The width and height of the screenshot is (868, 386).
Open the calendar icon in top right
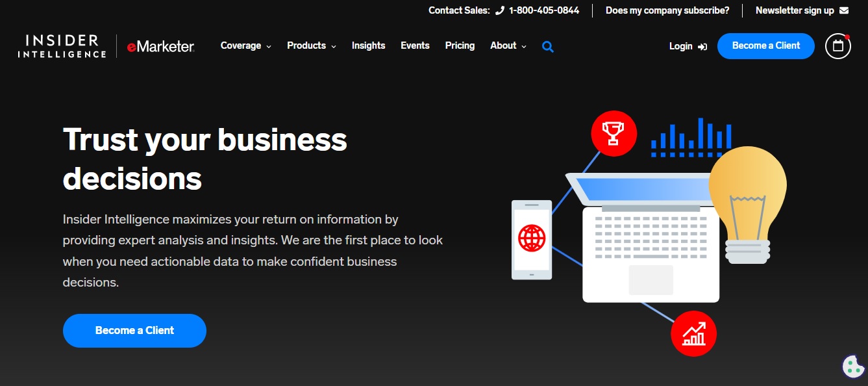[x=837, y=46]
